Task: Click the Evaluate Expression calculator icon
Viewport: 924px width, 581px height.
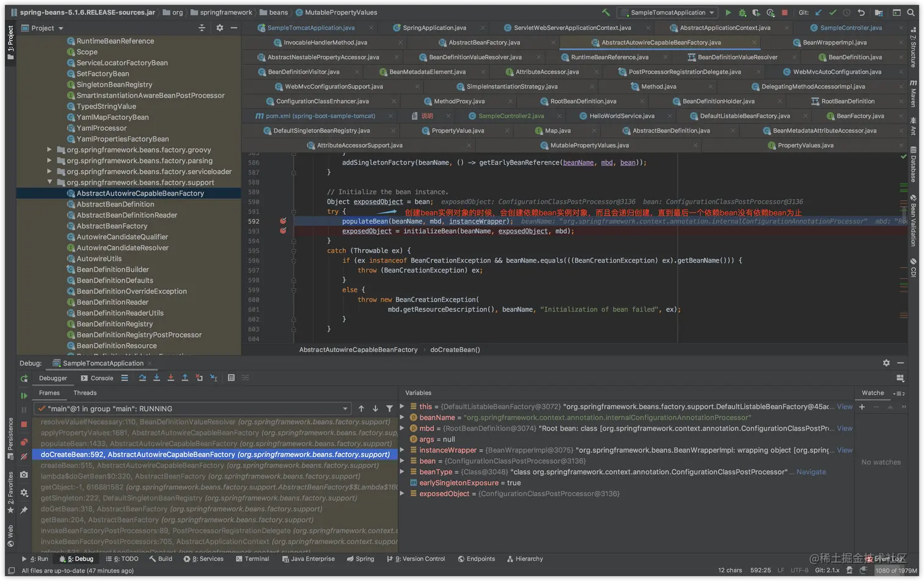Action: [231, 378]
